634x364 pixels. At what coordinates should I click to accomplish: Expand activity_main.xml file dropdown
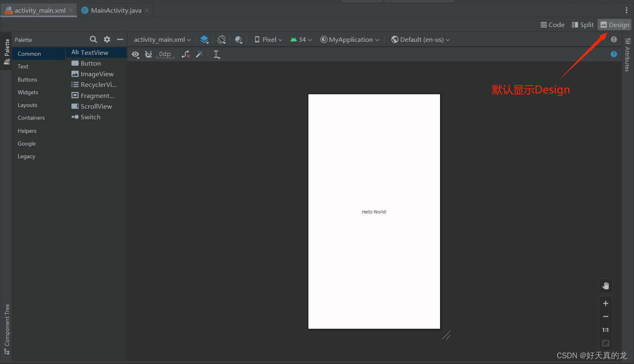(162, 39)
